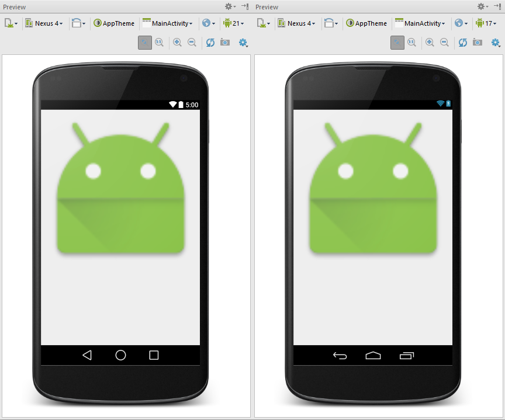Tap the triangle Back button on API 21 phone

point(87,355)
